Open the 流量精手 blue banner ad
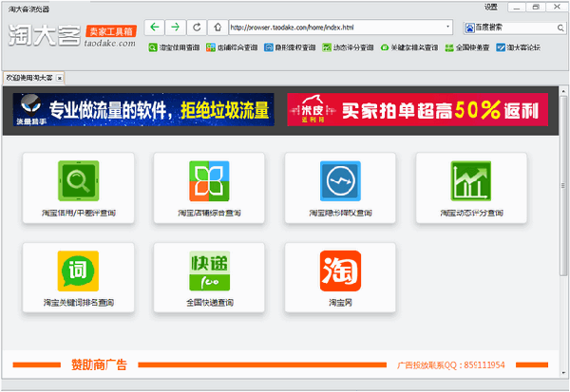This screenshot has height=392, width=570. pos(143,110)
